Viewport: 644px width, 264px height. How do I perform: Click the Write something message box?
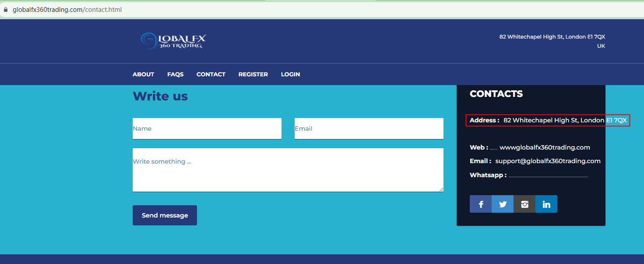pos(288,170)
